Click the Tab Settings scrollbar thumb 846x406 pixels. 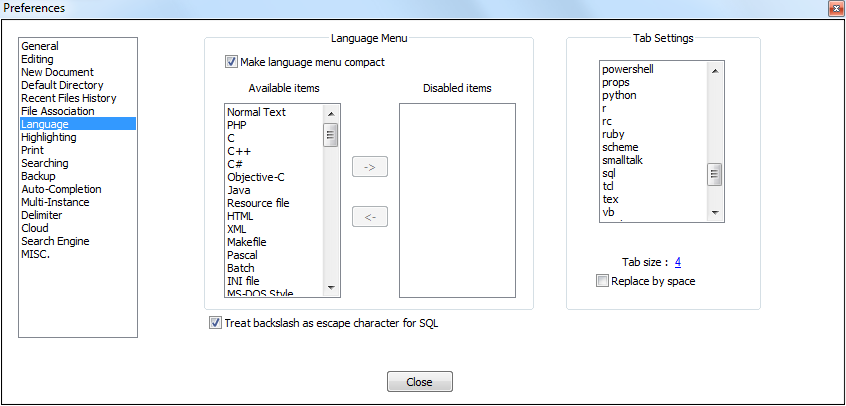[x=715, y=175]
